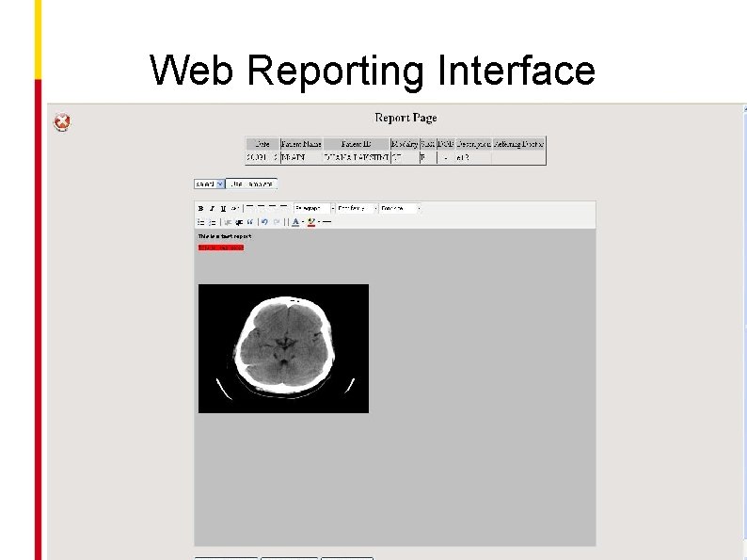
Task: Click the Referring Doctor column header
Action: [518, 143]
